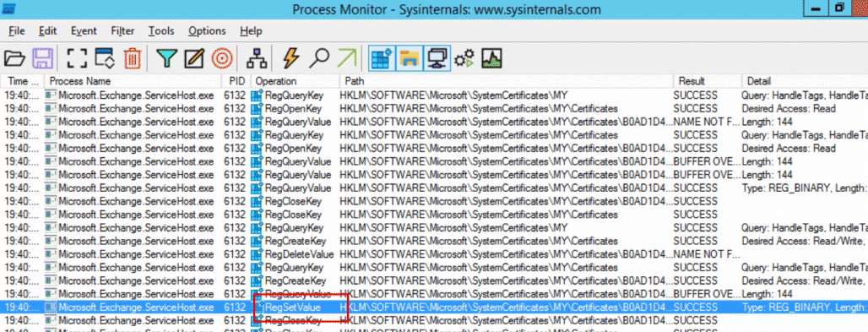Screen dimensions: 868x332
Task: Click PID 6132 in the RegSetValue row
Action: (234, 307)
